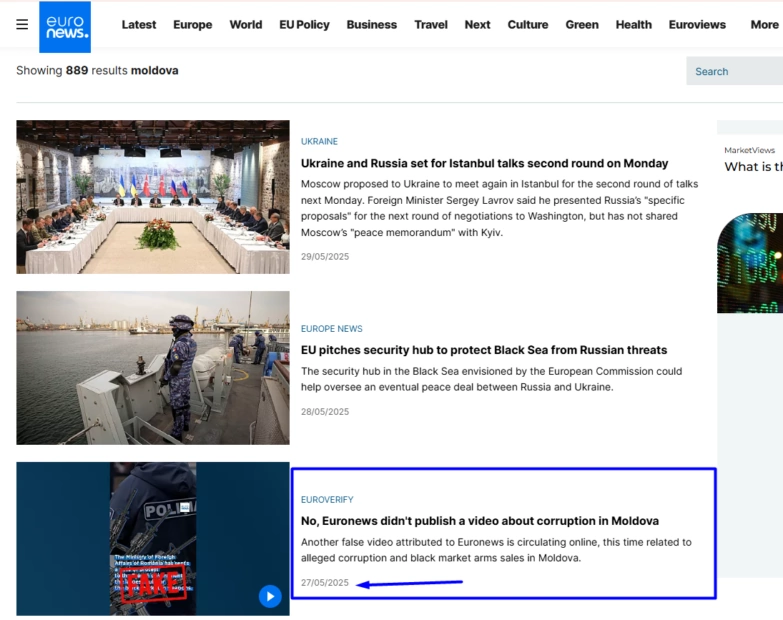Click the 27/05/2025 date
Image resolution: width=783 pixels, height=620 pixels.
click(325, 583)
